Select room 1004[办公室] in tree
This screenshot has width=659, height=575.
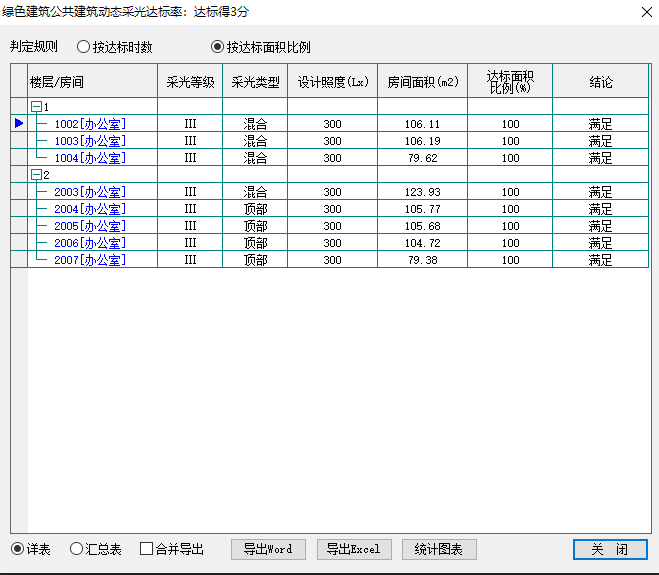click(90, 158)
